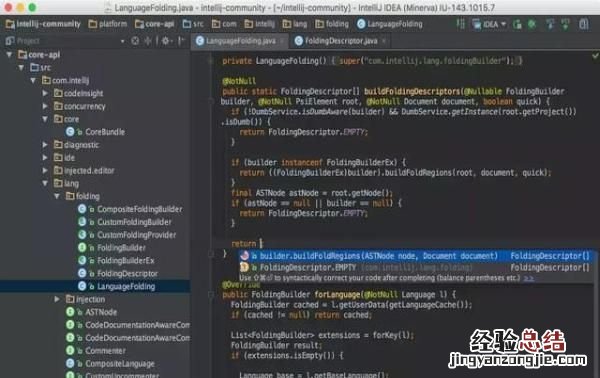The image size is (600, 378).
Task: Collapse the core package node
Action: 45,119
